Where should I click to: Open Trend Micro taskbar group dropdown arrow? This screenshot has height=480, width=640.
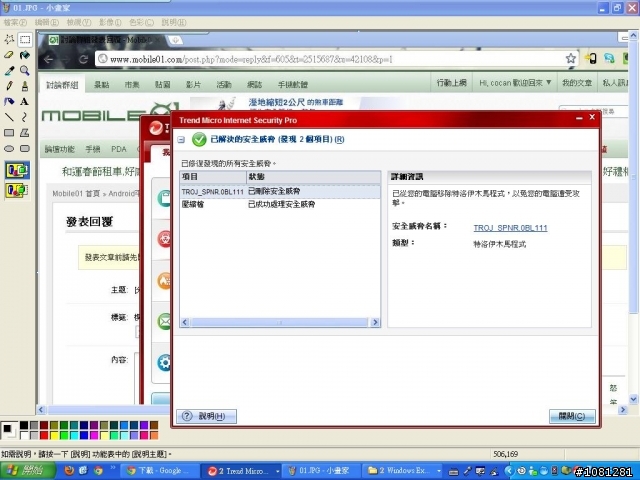[x=277, y=471]
